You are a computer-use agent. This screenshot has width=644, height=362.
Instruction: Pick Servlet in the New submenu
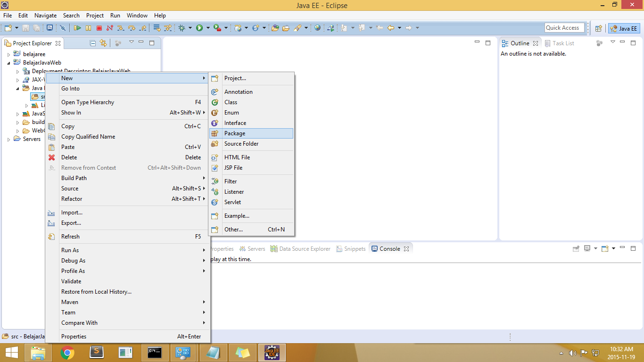tap(251, 202)
